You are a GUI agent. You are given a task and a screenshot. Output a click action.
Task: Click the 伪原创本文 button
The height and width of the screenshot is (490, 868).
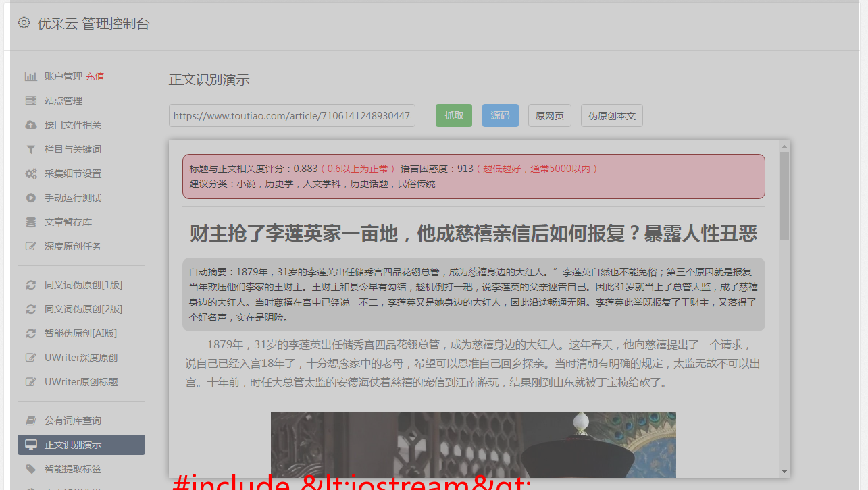612,115
